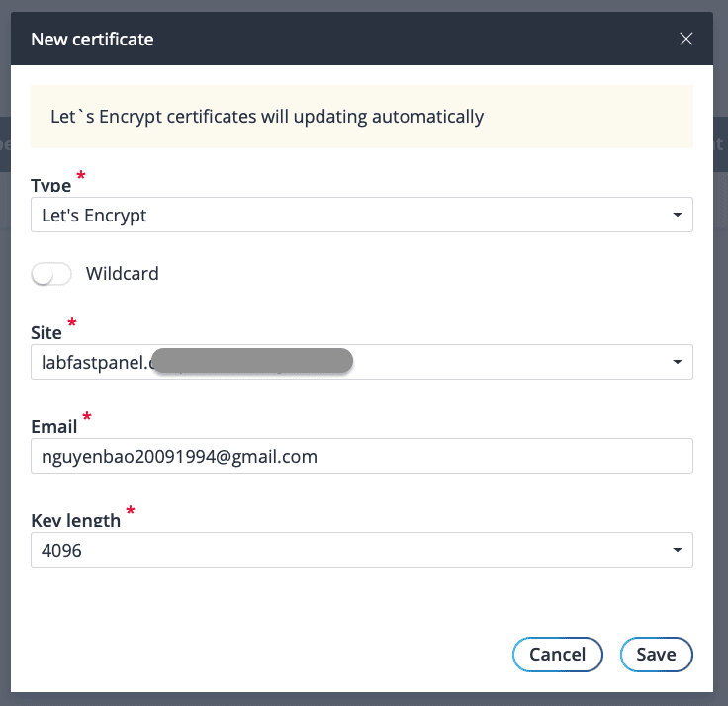Click the Key length dropdown arrow
This screenshot has width=728, height=706.
[x=677, y=550]
